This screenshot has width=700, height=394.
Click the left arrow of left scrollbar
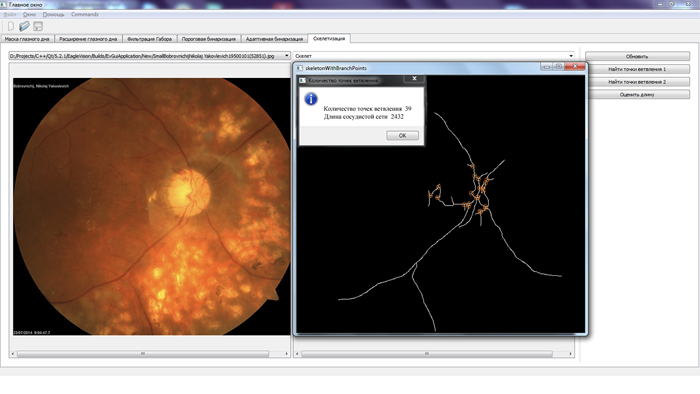(x=12, y=354)
